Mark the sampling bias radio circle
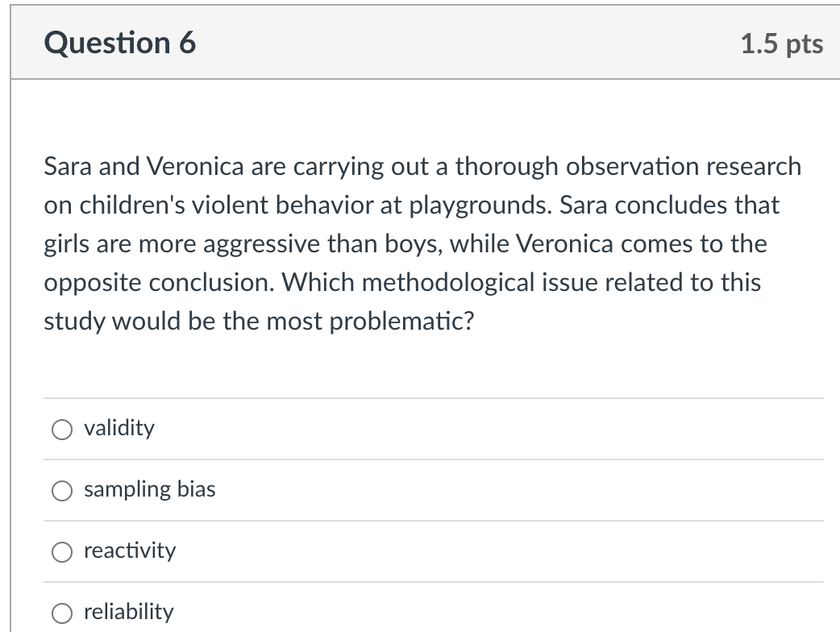The image size is (840, 632). click(61, 490)
